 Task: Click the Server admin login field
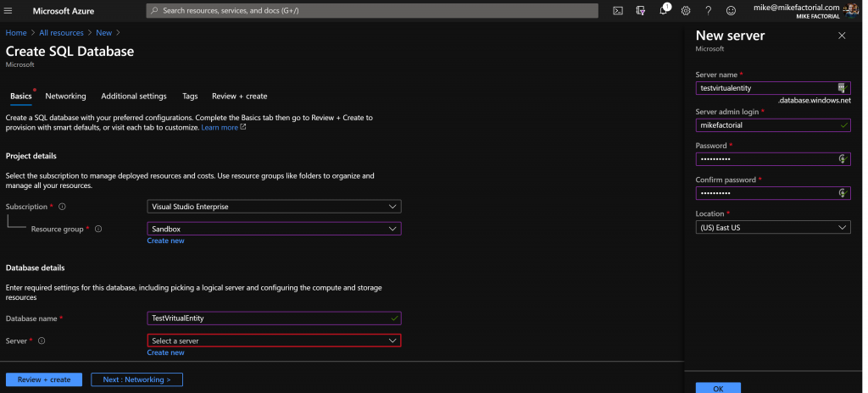pos(773,125)
